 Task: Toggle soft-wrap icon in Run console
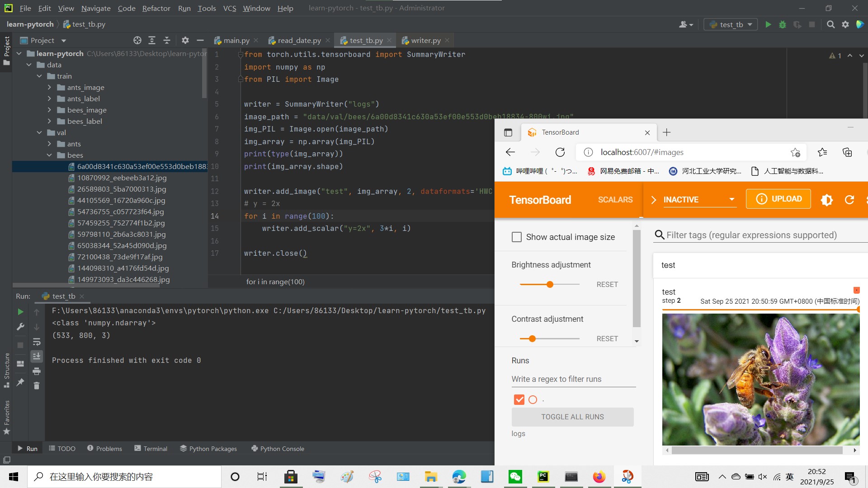click(x=37, y=342)
